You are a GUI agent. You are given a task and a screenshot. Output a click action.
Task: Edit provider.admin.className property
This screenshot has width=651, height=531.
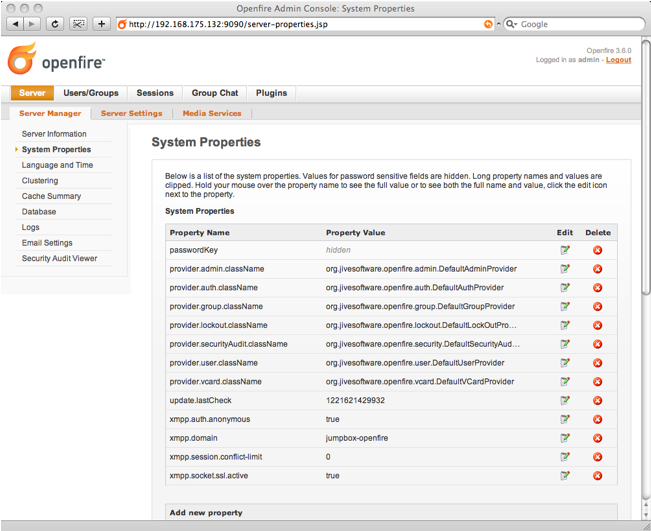coord(565,269)
